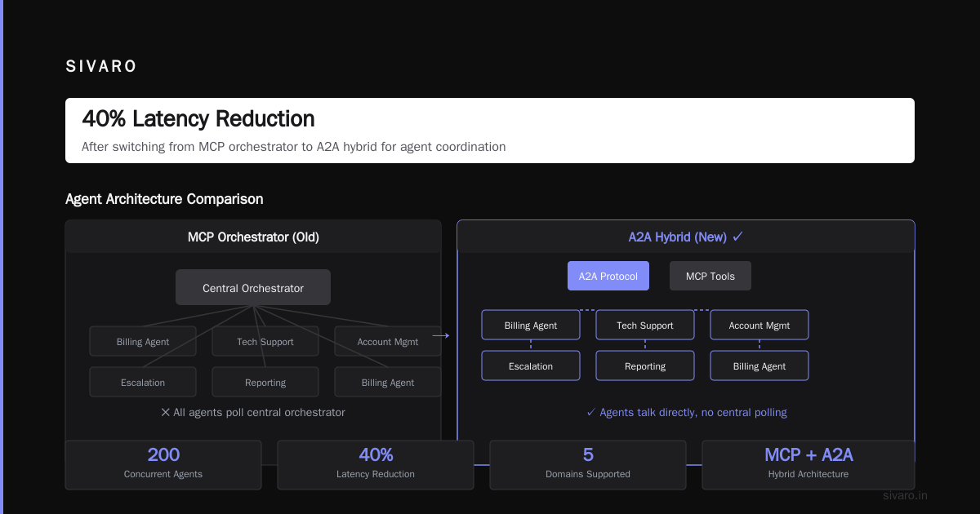
Task: Click 'All agents poll central orchestrator' text
Action: coord(259,413)
